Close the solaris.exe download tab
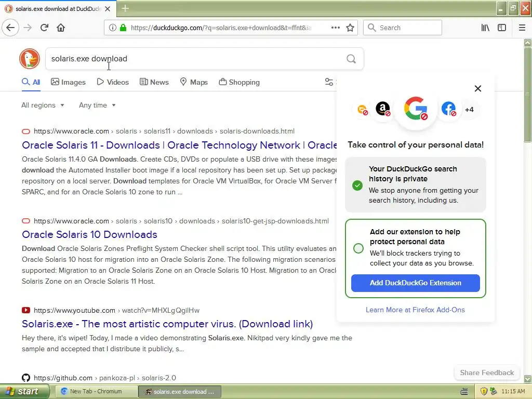 coord(108,9)
